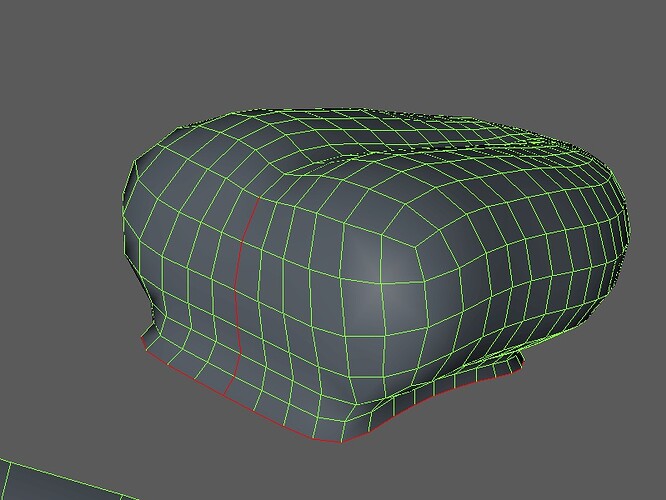This screenshot has height=500, width=666.
Task: Select where red loop meets the bottom border
Action: 225,393
